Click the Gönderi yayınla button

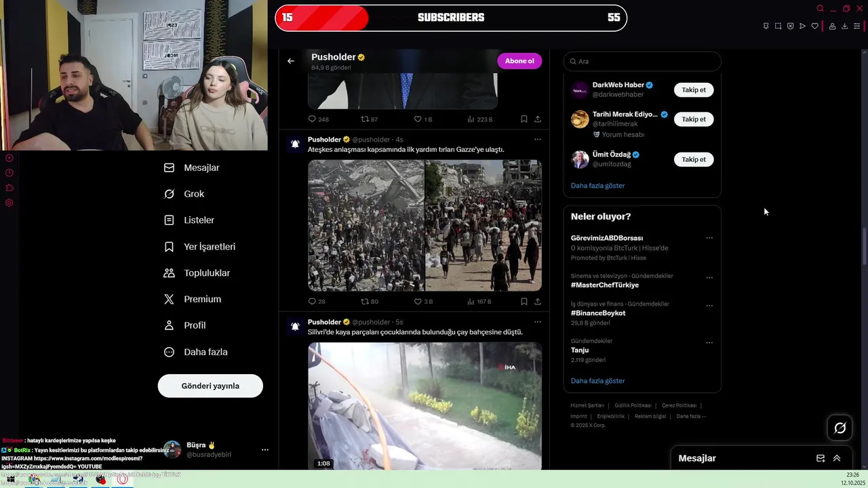pos(210,386)
